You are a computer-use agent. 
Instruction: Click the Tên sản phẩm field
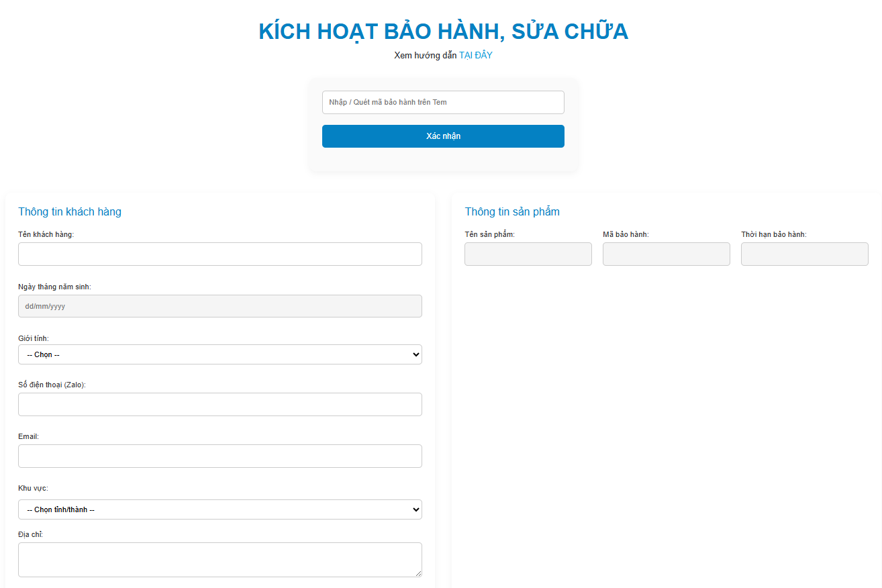click(x=528, y=254)
